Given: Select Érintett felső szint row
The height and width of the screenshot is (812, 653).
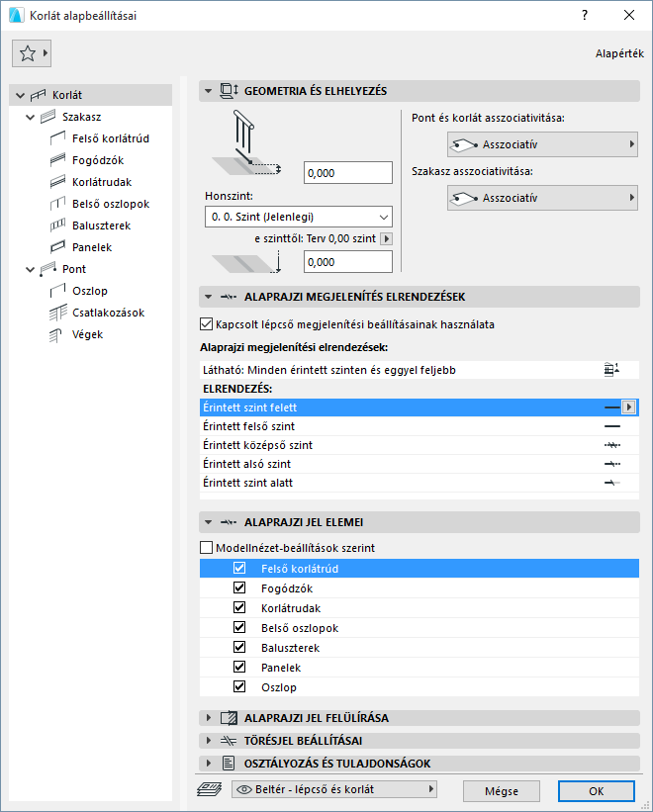Looking at the screenshot, I should [419, 426].
